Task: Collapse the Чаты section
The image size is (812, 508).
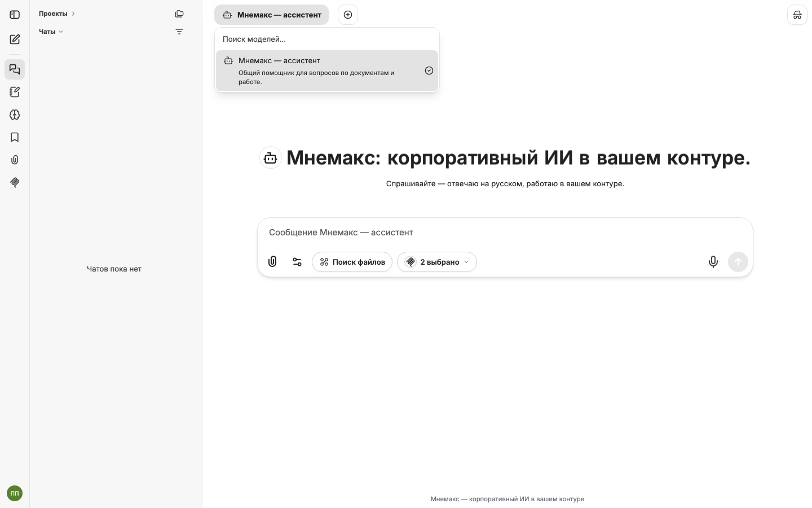Action: (51, 32)
